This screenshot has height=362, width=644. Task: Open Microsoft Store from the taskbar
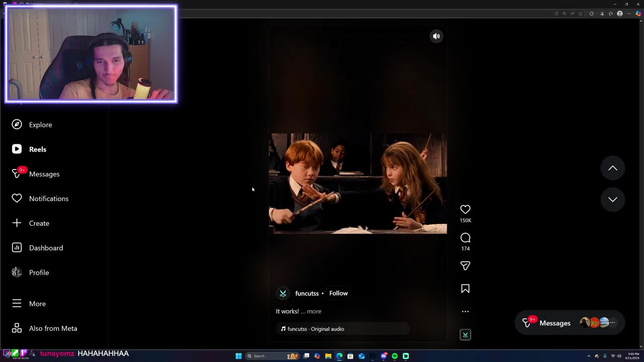pos(350,356)
